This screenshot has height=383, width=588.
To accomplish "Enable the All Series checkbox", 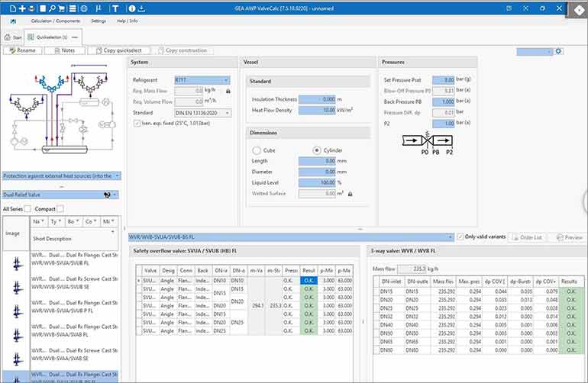I will click(x=27, y=209).
